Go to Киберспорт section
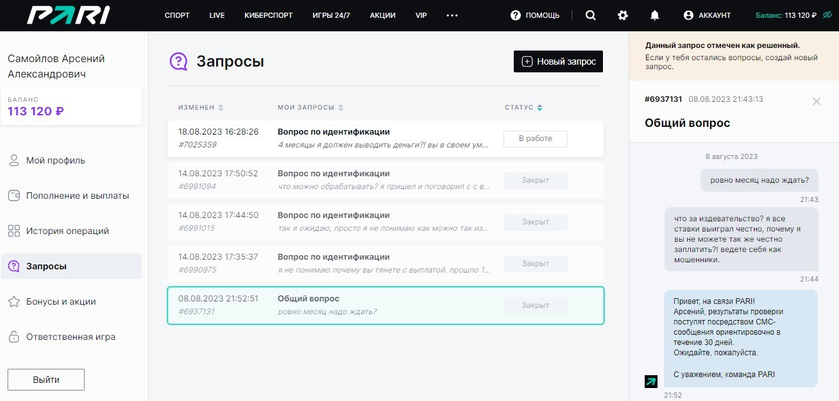Image resolution: width=839 pixels, height=401 pixels. (269, 16)
